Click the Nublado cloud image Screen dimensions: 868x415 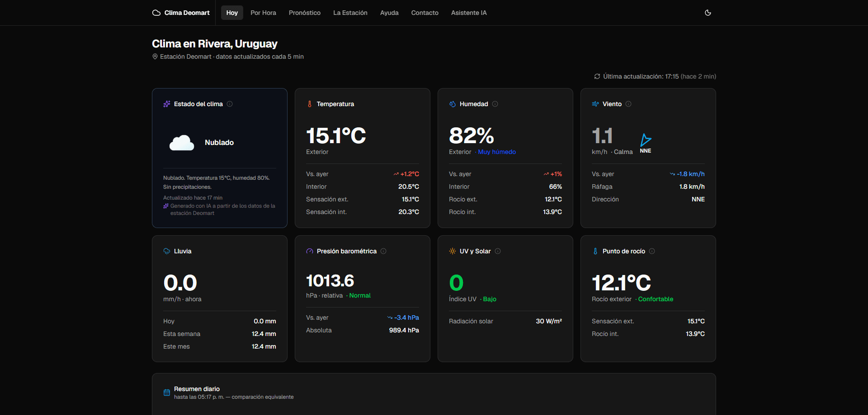(x=182, y=143)
